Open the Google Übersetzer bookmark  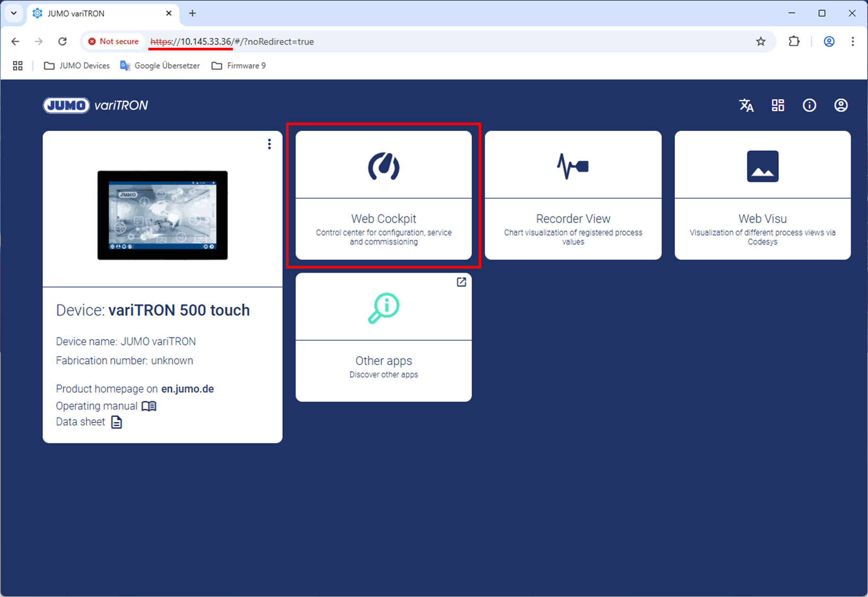pyautogui.click(x=160, y=66)
